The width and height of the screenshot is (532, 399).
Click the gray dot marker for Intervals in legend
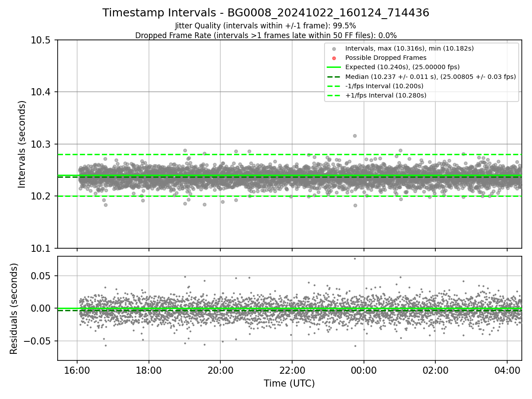334,49
